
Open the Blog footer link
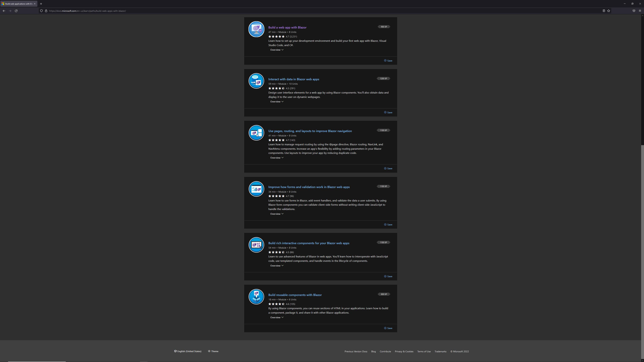click(x=373, y=351)
